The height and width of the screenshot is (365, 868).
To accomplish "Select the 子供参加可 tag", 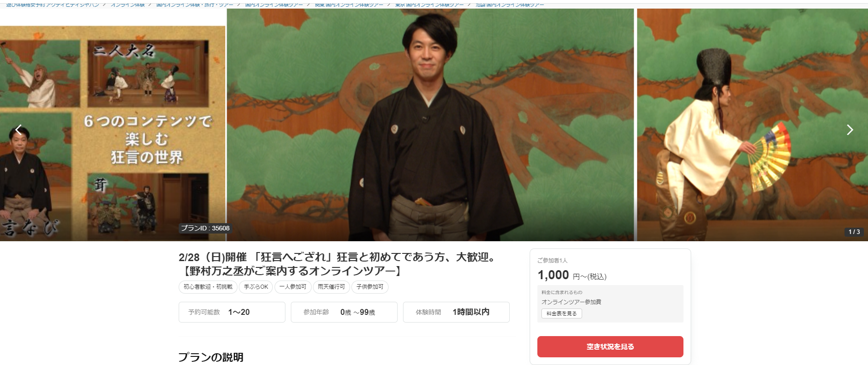I will 370,287.
